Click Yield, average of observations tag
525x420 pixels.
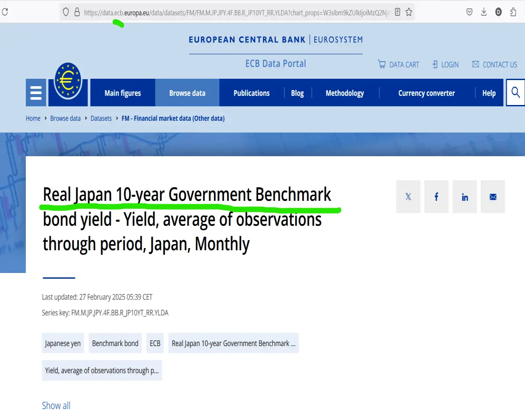pos(102,370)
